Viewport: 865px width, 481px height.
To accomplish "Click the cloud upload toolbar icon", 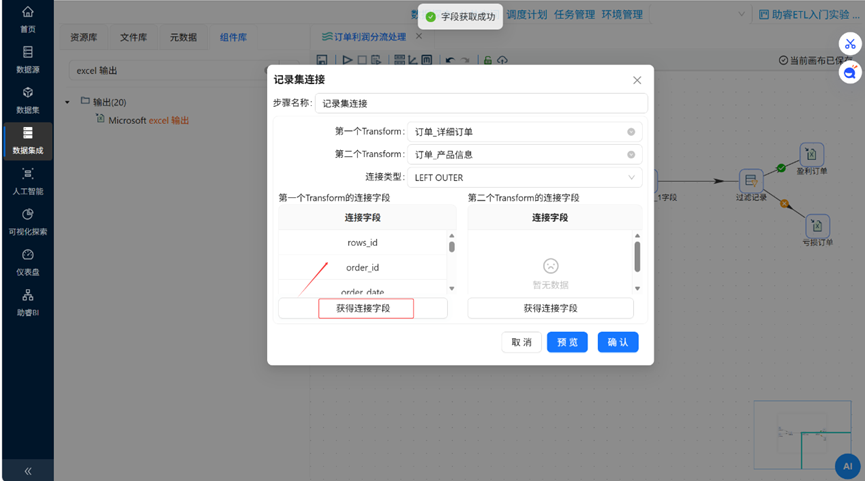I will pos(502,60).
